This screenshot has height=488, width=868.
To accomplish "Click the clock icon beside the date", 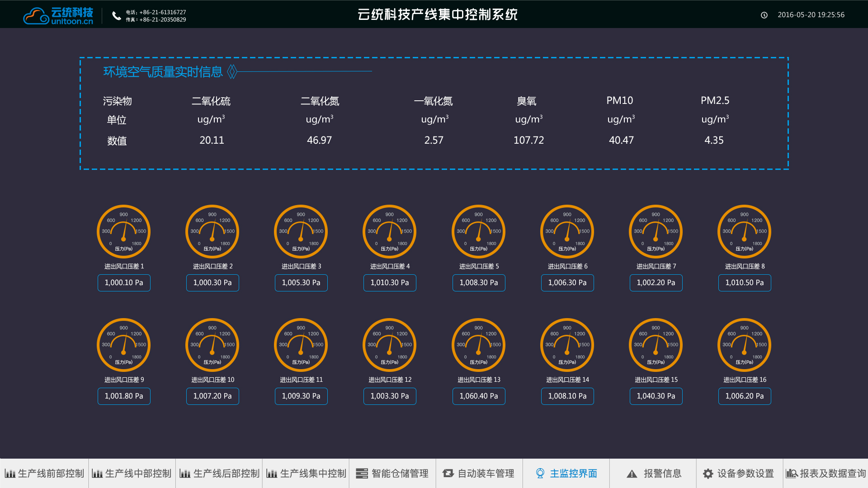I will (x=764, y=15).
